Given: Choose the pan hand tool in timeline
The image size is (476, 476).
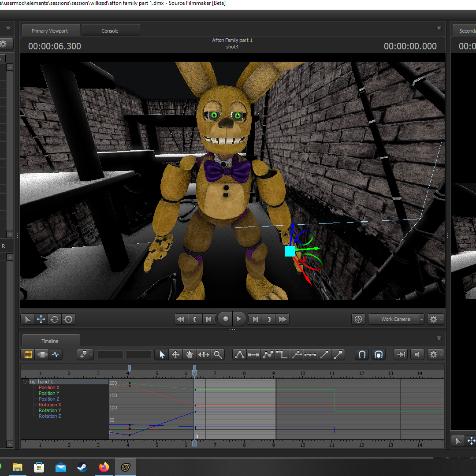Looking at the screenshot, I should point(190,354).
